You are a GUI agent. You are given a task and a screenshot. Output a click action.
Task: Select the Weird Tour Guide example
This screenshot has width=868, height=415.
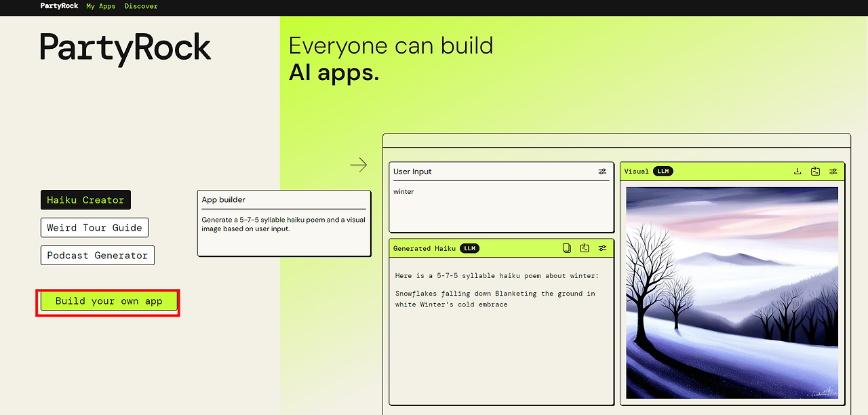pos(94,228)
